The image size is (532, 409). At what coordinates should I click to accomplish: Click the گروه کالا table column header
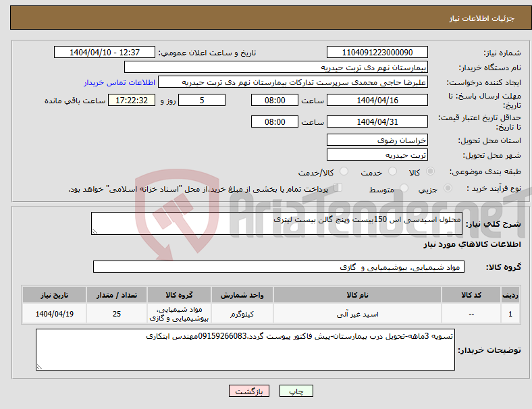point(179,295)
